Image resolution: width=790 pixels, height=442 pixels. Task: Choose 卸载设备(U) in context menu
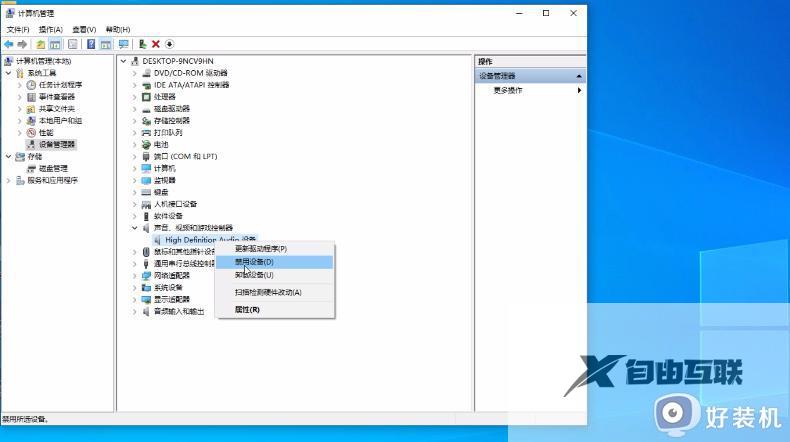[275, 275]
